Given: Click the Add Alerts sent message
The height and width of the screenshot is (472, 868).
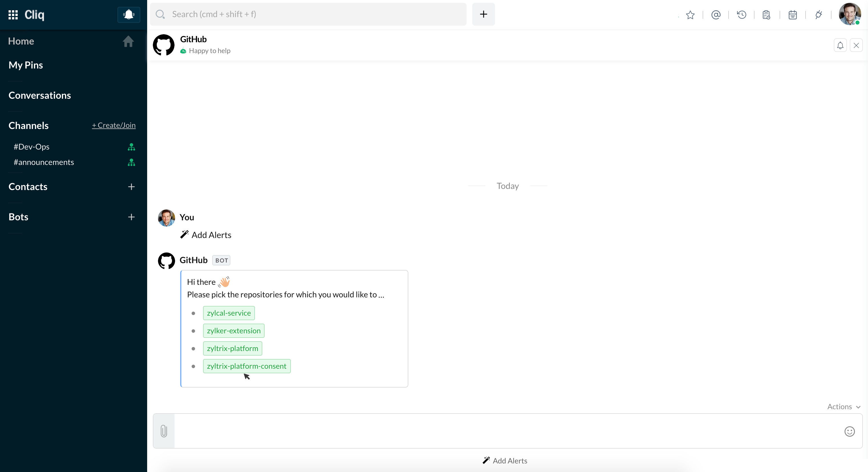Looking at the screenshot, I should 206,235.
